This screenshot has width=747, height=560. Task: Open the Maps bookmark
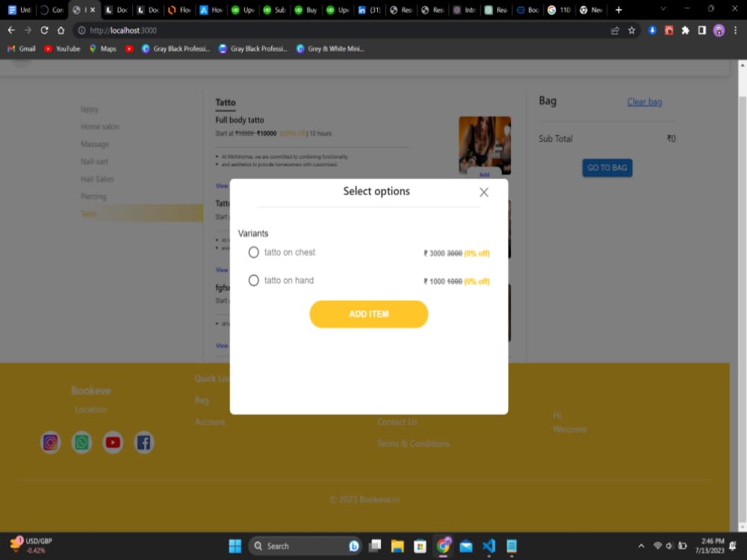[x=103, y=49]
